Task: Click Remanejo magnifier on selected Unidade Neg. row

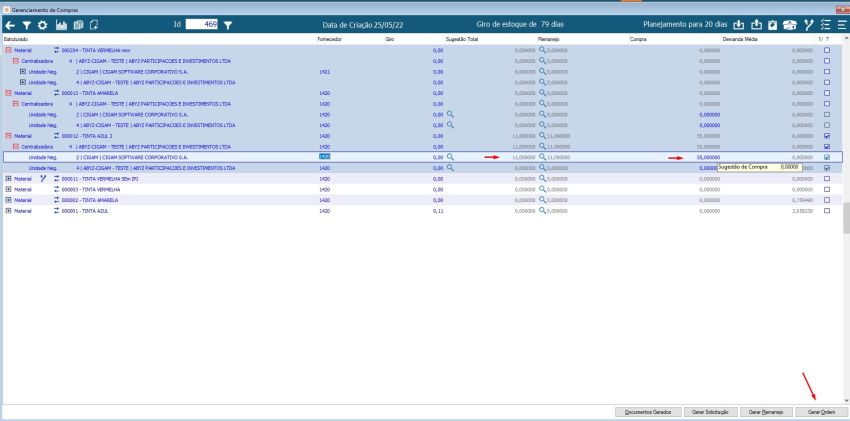Action: tap(542, 157)
